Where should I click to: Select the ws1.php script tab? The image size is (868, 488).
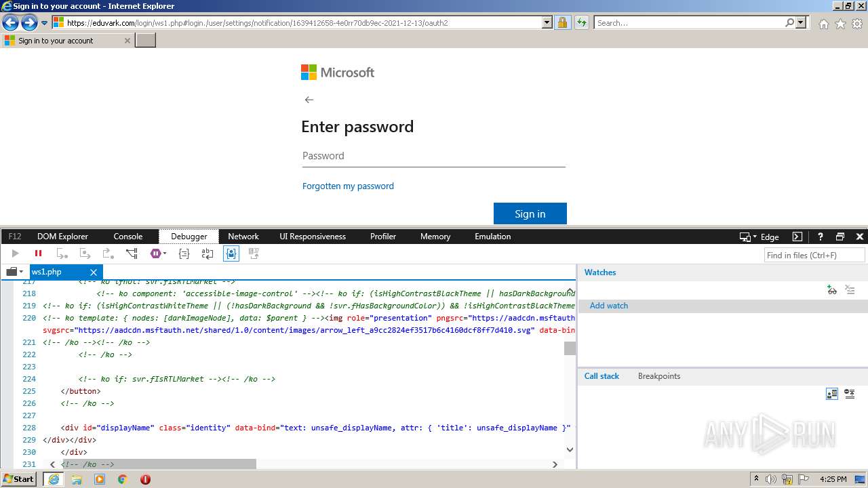coord(47,272)
